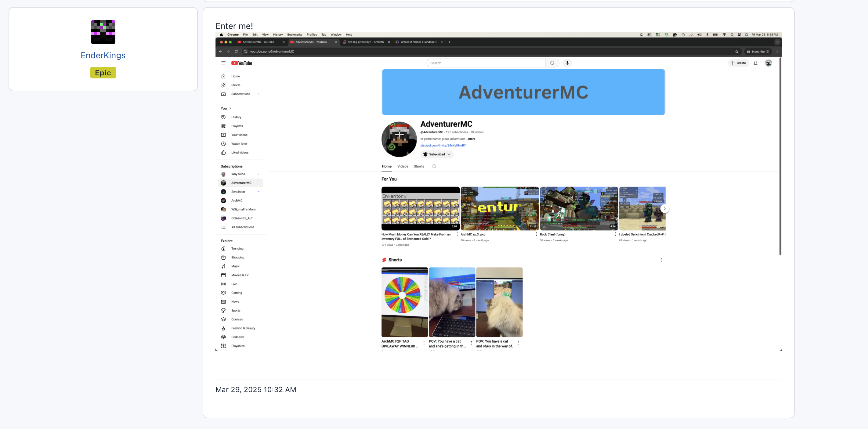Show next For You videos arrow
868x429 pixels.
pyautogui.click(x=664, y=208)
